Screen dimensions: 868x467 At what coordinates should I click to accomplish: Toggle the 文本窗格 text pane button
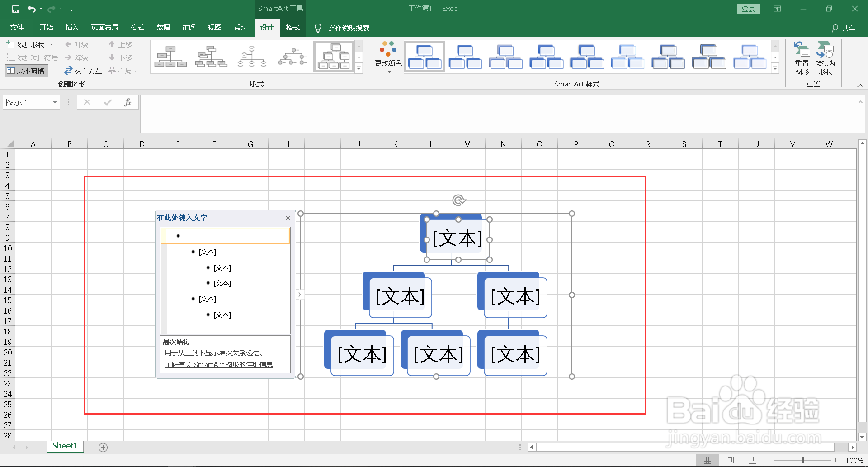tap(26, 71)
